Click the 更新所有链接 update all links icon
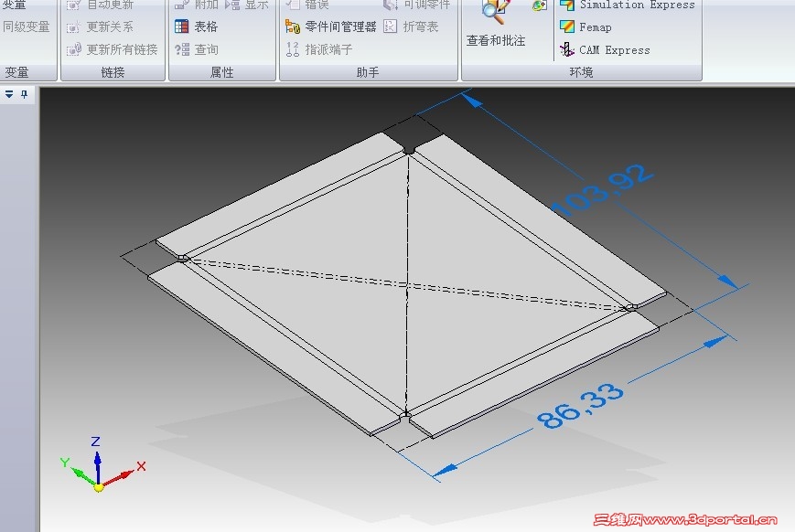Viewport: 795px width, 532px height. pyautogui.click(x=73, y=49)
